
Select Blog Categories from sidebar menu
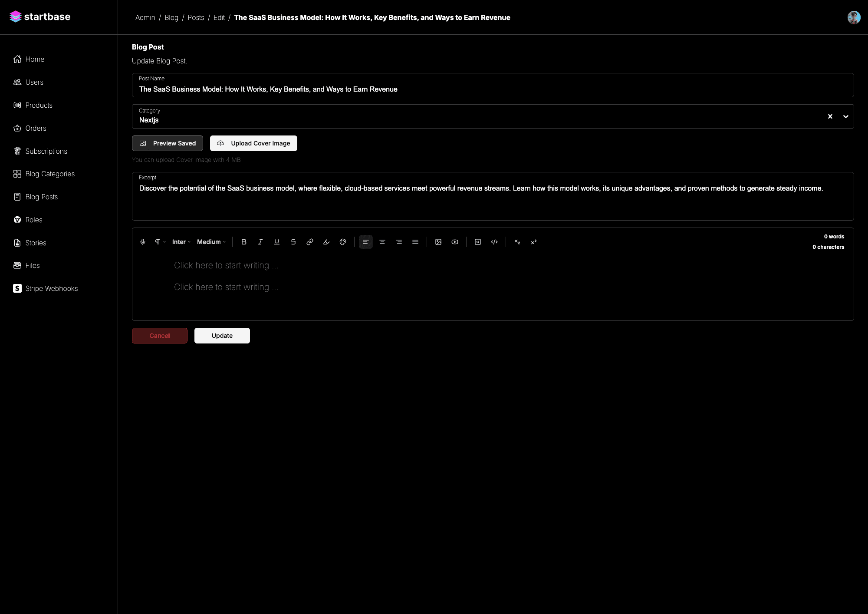tap(50, 173)
